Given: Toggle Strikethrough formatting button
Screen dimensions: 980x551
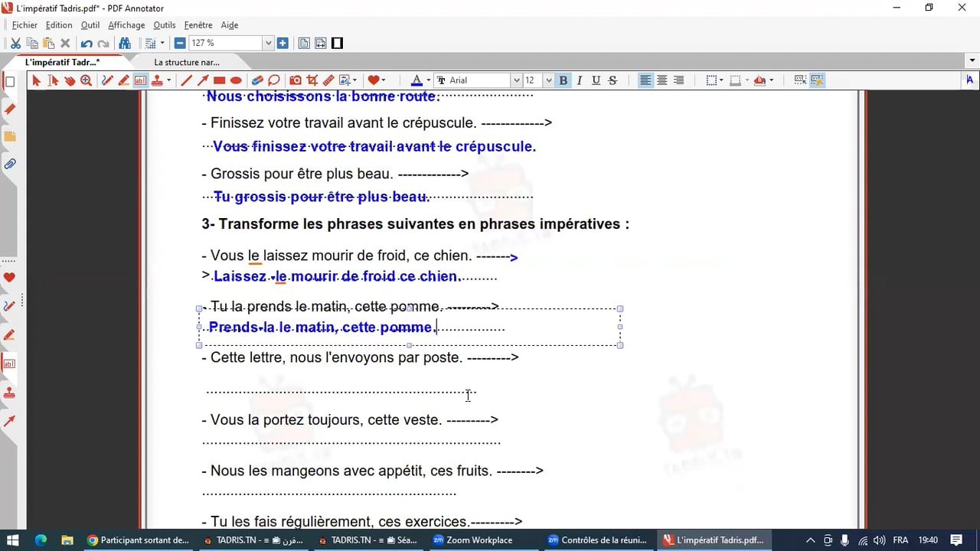Looking at the screenshot, I should (x=612, y=80).
